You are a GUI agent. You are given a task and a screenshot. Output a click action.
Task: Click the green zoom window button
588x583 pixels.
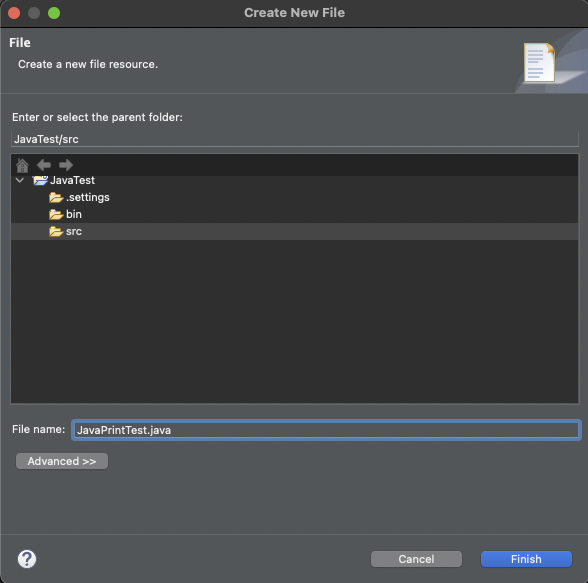(54, 13)
